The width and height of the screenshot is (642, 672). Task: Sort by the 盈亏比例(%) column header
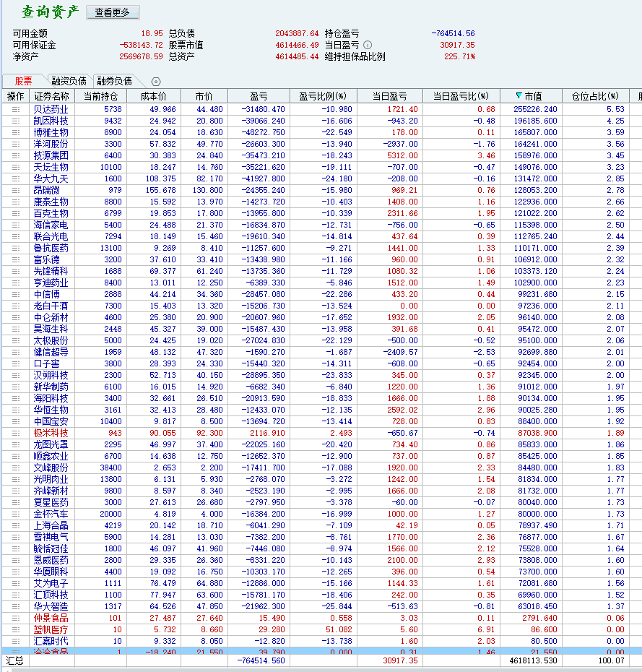(318, 96)
